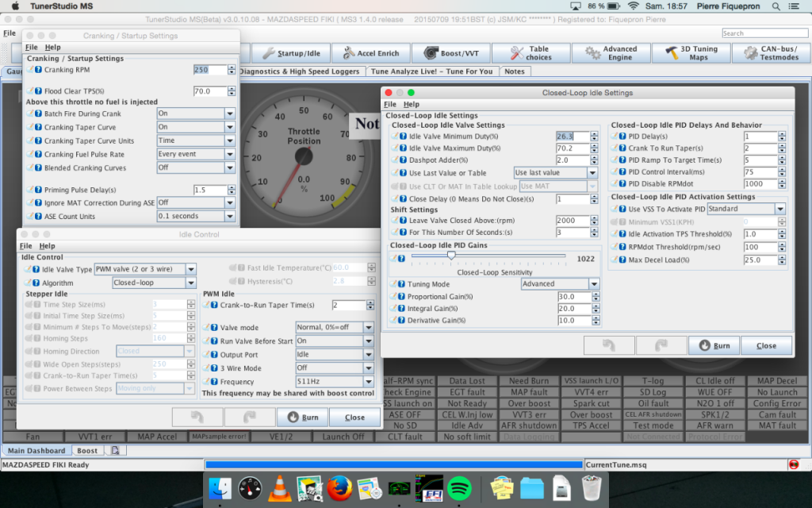This screenshot has height=508, width=812.
Task: Click the Search field in the main window
Action: (765, 33)
